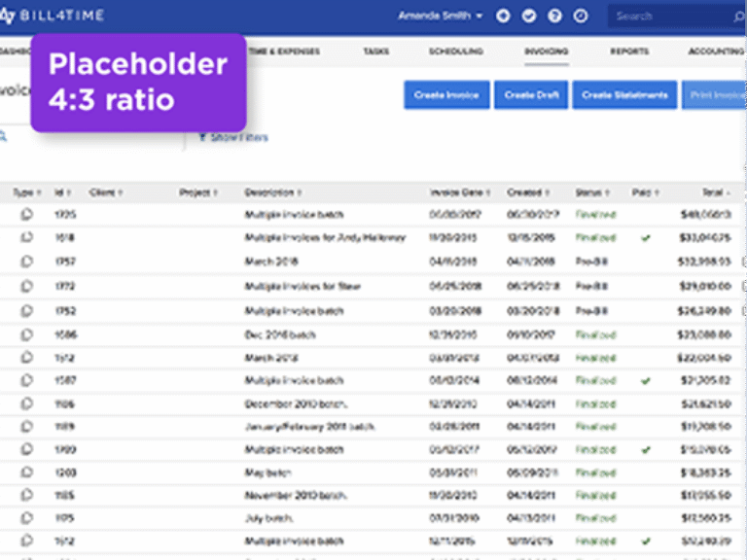This screenshot has height=560, width=747.
Task: Click the plus add icon in header
Action: click(503, 16)
